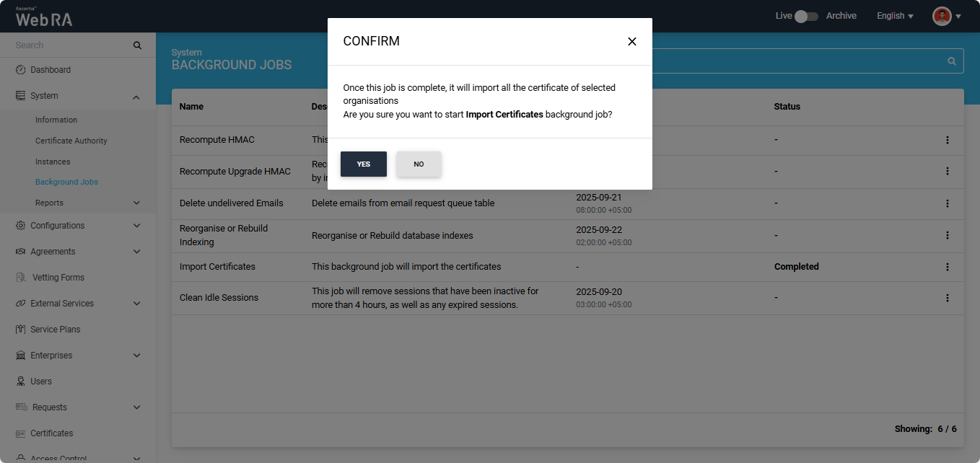Click the Users icon in sidebar
980x463 pixels.
coord(21,382)
